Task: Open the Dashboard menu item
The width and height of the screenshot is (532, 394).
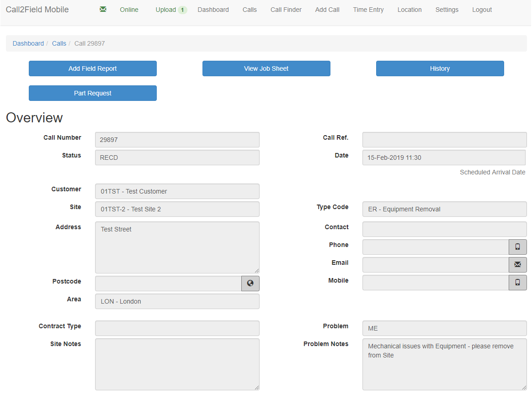Action: pyautogui.click(x=213, y=10)
